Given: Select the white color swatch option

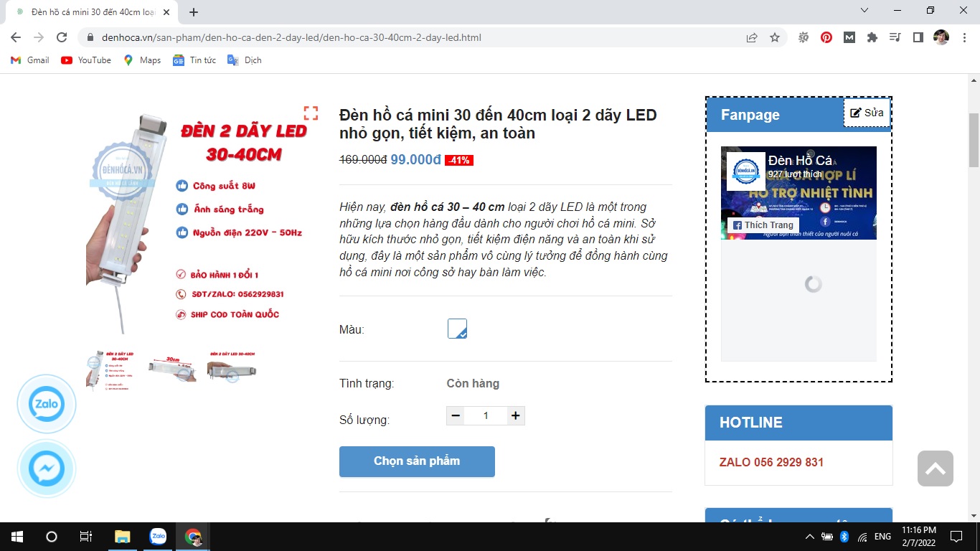Looking at the screenshot, I should point(457,329).
